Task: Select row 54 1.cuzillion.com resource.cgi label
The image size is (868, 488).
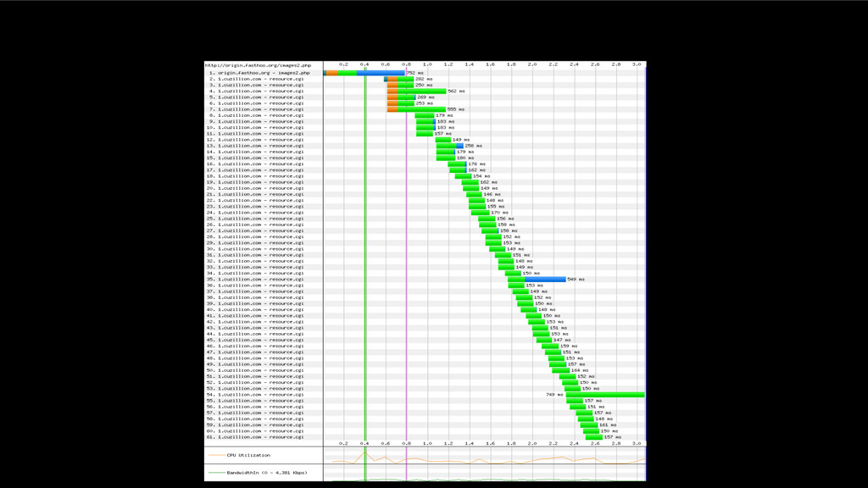Action: [x=256, y=395]
